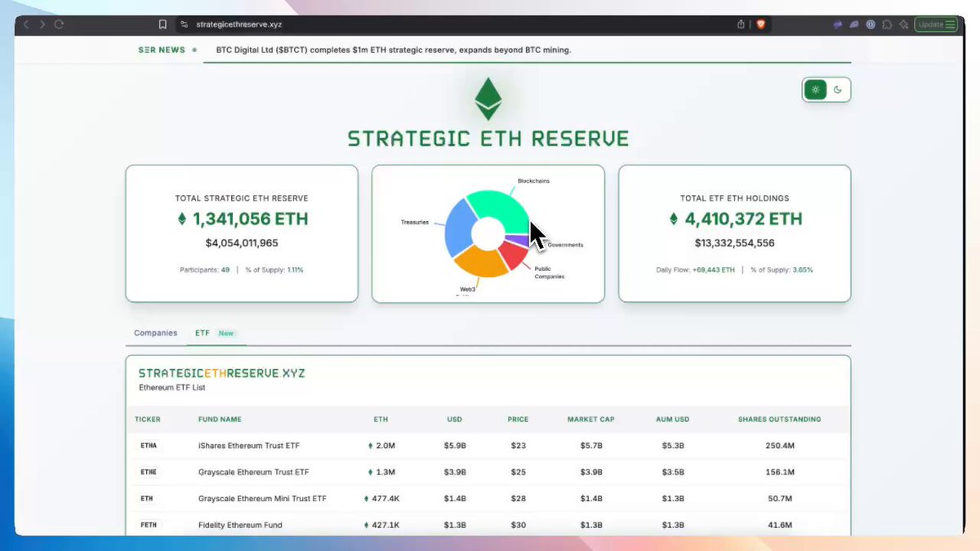980x551 pixels.
Task: Click the 477.4K ETH value
Action: tap(386, 498)
